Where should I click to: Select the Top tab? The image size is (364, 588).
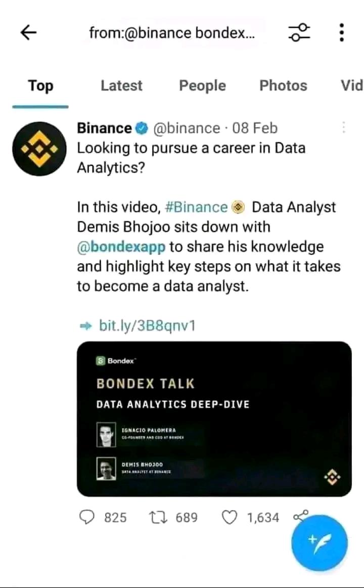tap(40, 86)
